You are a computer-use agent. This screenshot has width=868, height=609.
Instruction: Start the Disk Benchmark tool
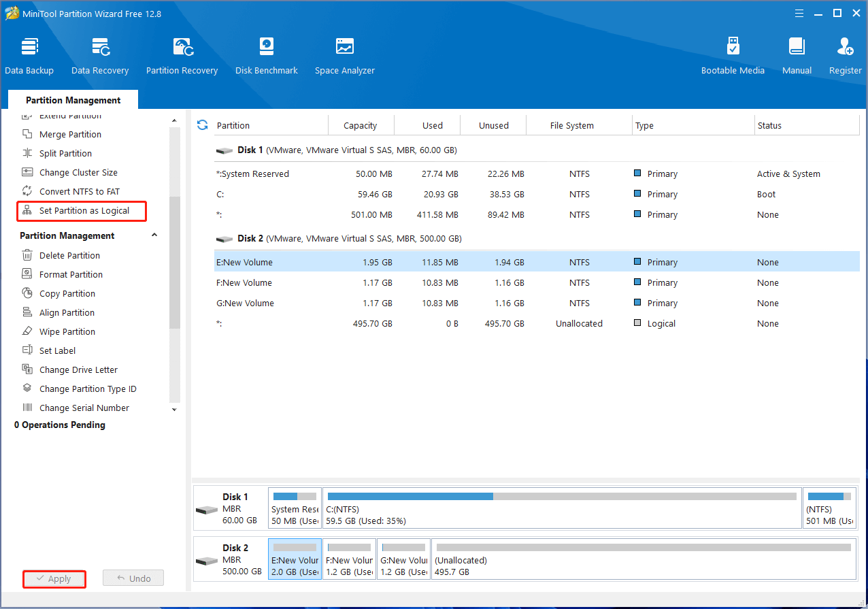(x=266, y=56)
